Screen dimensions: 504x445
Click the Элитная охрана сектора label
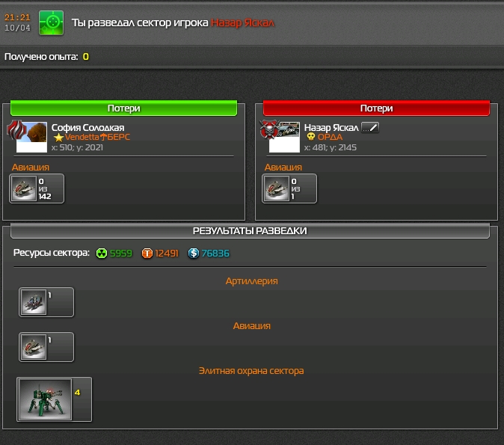[251, 371]
